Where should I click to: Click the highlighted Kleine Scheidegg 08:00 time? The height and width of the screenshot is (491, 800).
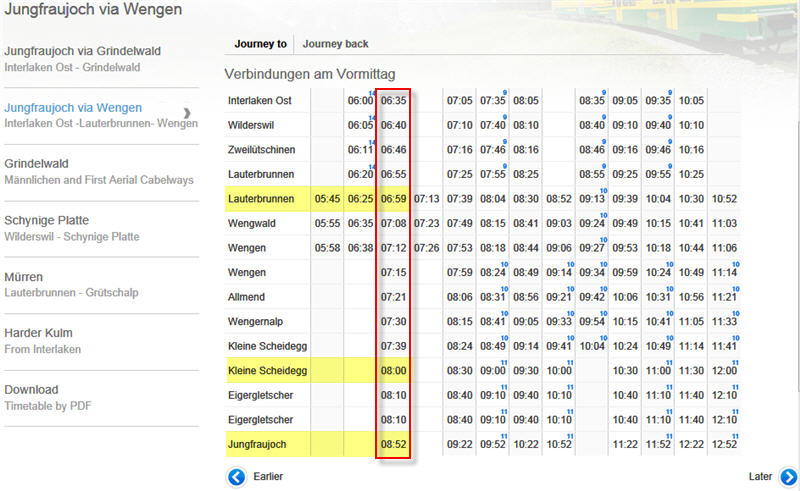(x=393, y=371)
